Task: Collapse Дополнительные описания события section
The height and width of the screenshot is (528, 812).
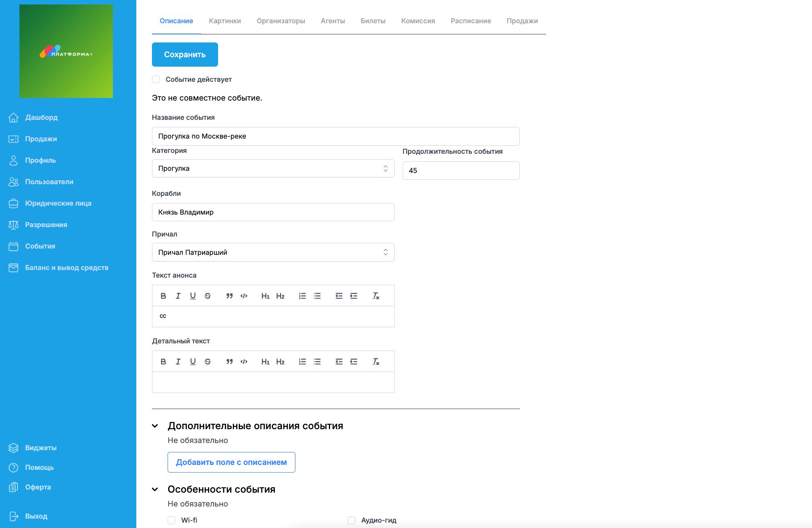Action: click(x=155, y=426)
